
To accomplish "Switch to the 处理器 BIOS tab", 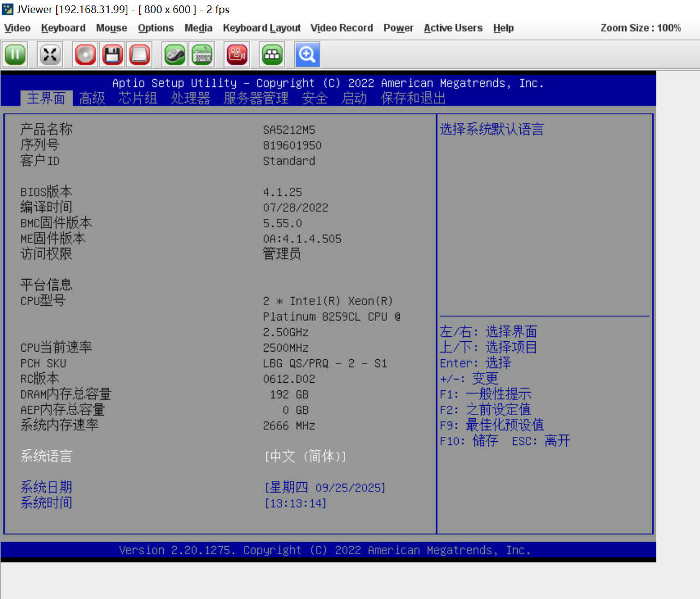I will 190,98.
